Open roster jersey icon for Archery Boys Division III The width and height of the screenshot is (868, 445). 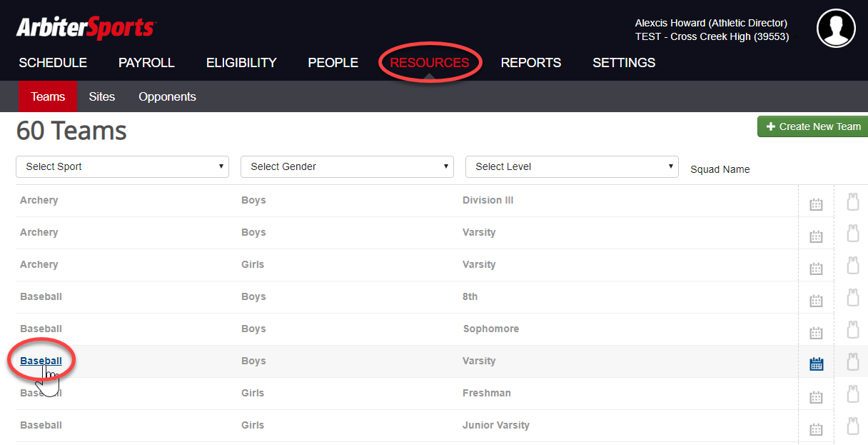click(852, 201)
